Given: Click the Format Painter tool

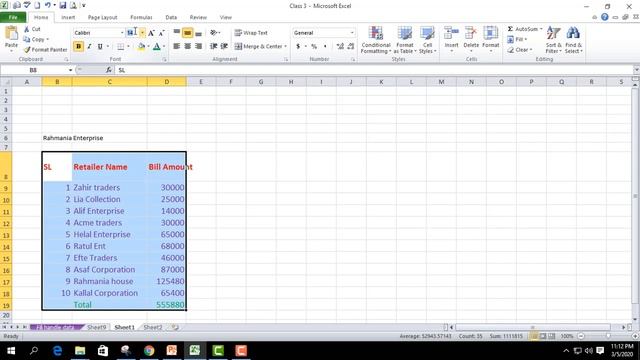Looking at the screenshot, I should coord(45,49).
